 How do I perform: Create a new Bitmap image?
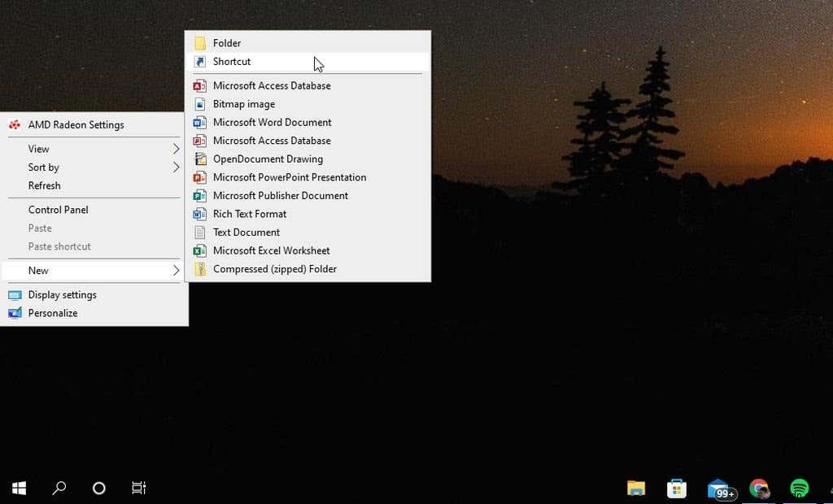pos(243,104)
